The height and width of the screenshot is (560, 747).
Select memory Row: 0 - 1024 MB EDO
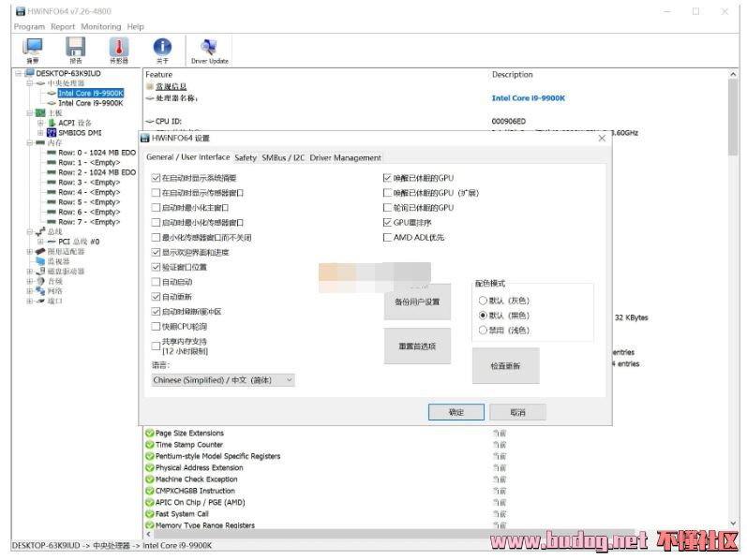97,153
